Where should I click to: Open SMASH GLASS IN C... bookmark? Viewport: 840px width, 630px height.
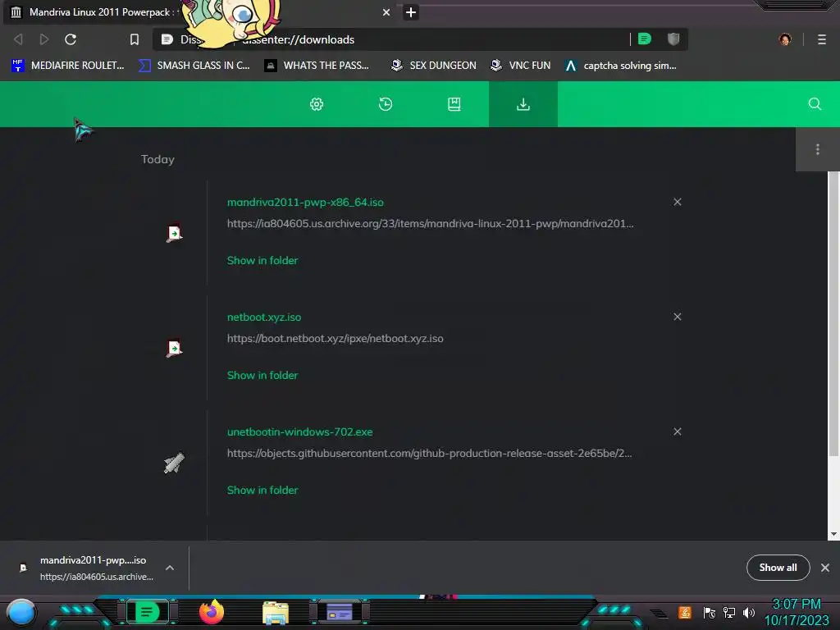coord(194,66)
